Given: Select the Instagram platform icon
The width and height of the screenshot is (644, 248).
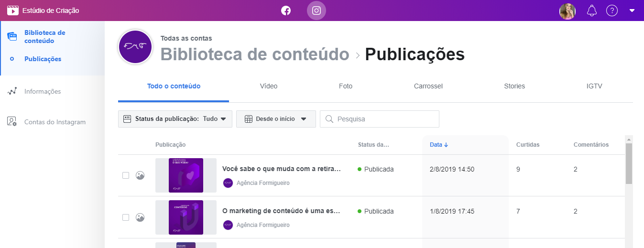Looking at the screenshot, I should click(x=317, y=11).
